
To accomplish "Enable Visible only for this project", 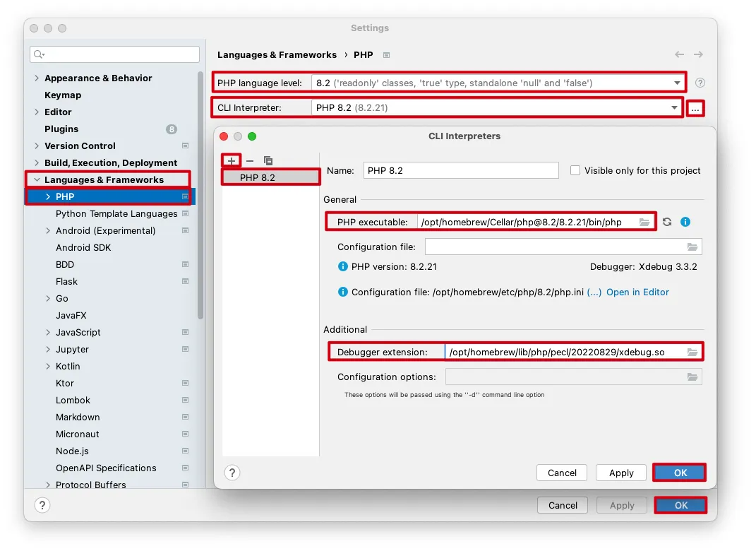I will 575,170.
